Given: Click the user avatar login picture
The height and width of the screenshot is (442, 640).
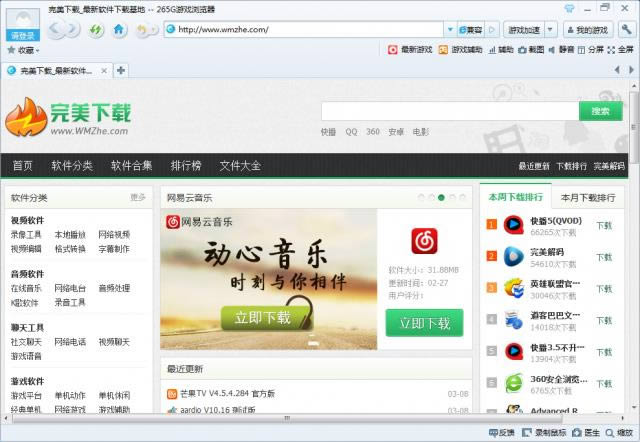Looking at the screenshot, I should click(23, 24).
